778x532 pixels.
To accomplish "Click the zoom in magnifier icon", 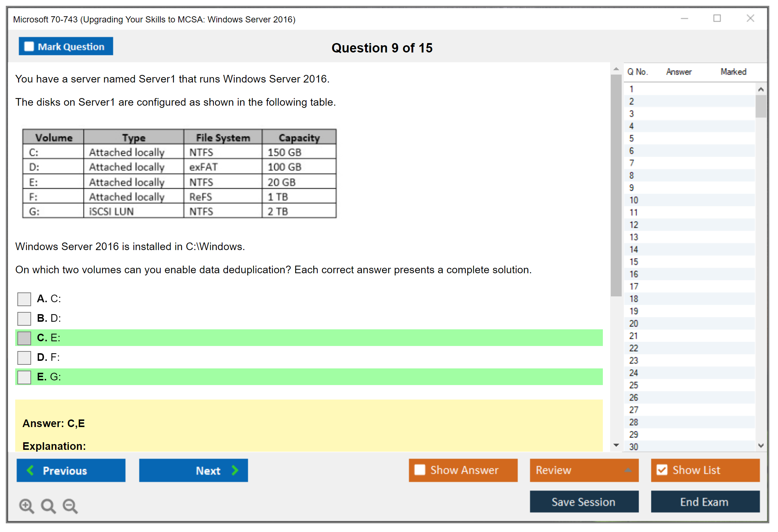I will point(26,506).
